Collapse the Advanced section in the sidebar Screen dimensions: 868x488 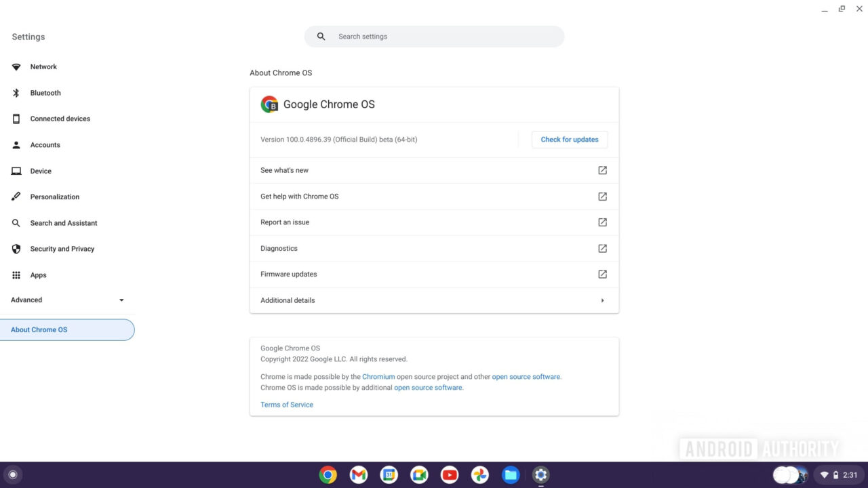coord(121,300)
